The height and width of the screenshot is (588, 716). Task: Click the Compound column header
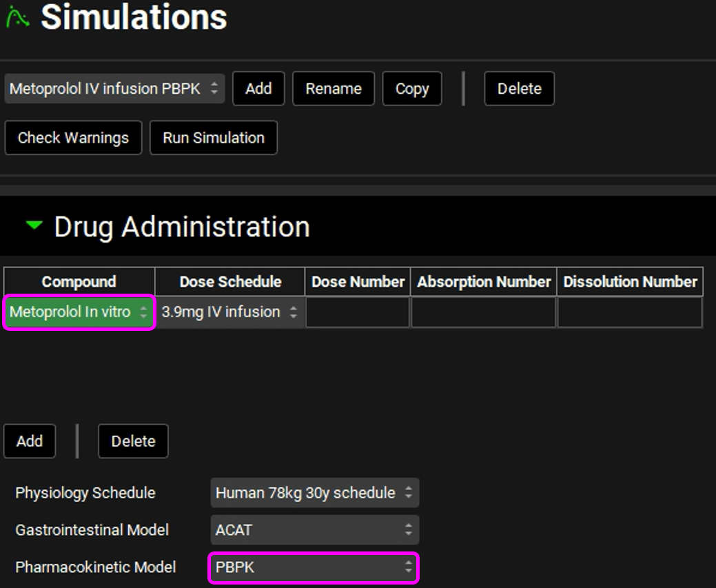(79, 282)
